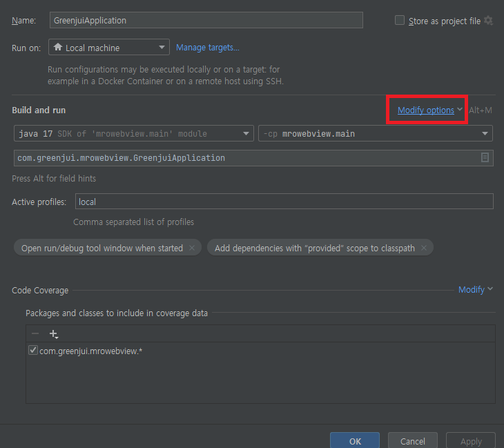Open the Run on Local machine dropdown
This screenshot has height=448, width=504.
tap(109, 47)
